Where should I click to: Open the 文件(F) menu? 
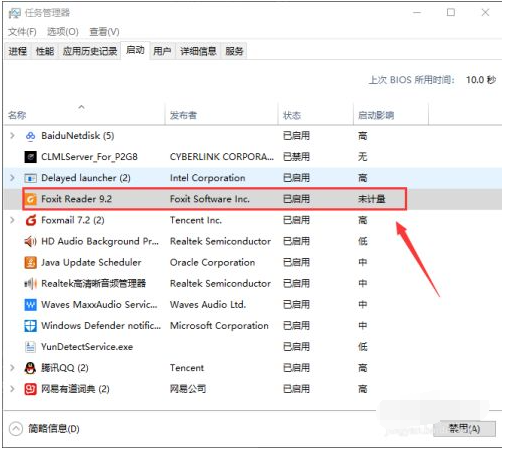tap(22, 32)
